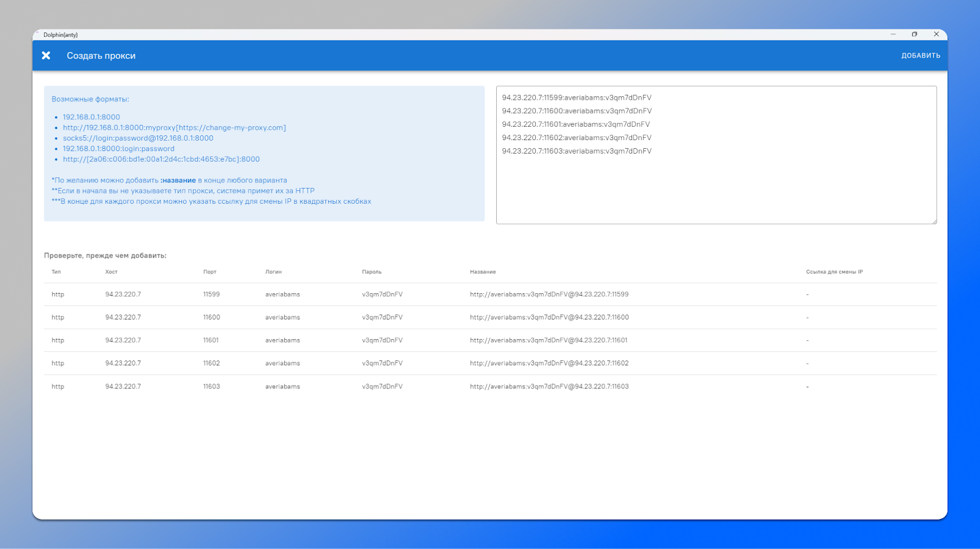Click the 192.168.0.1:8000:login:password format example
Image resolution: width=980 pixels, height=549 pixels.
click(x=119, y=148)
